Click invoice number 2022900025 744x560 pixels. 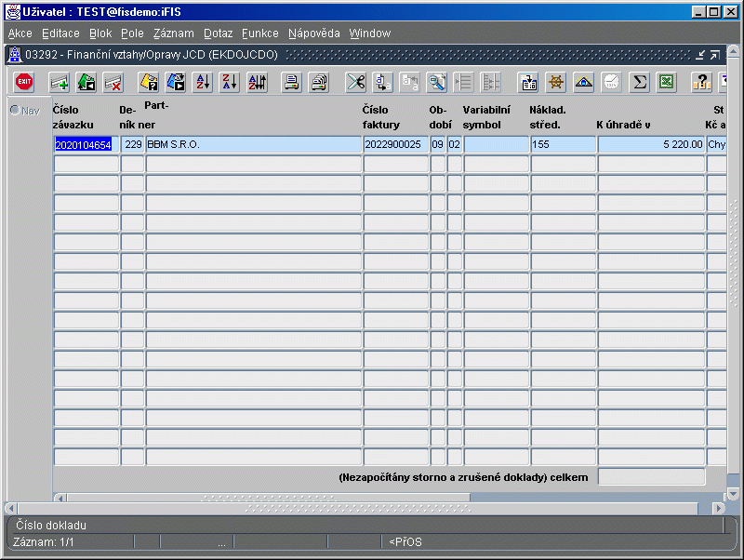coord(396,145)
